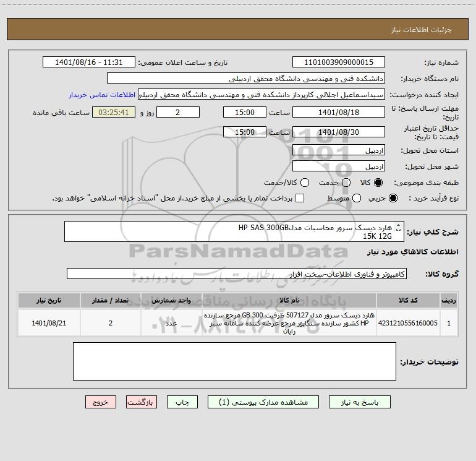Click the خروج exit button

tap(101, 402)
